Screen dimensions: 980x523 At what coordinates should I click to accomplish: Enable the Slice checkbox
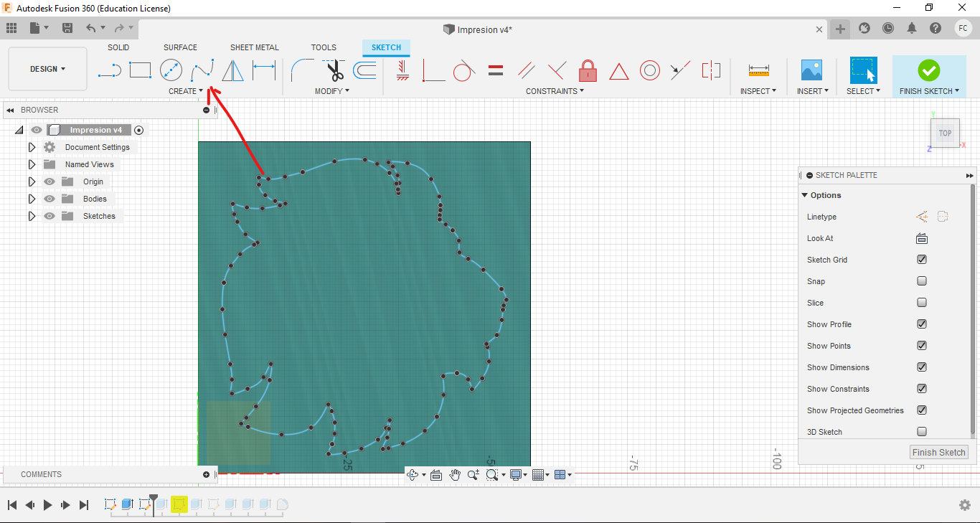click(x=922, y=303)
